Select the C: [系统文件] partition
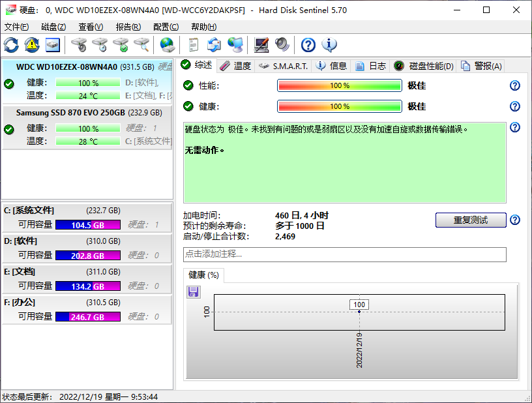The image size is (532, 403). click(x=87, y=217)
